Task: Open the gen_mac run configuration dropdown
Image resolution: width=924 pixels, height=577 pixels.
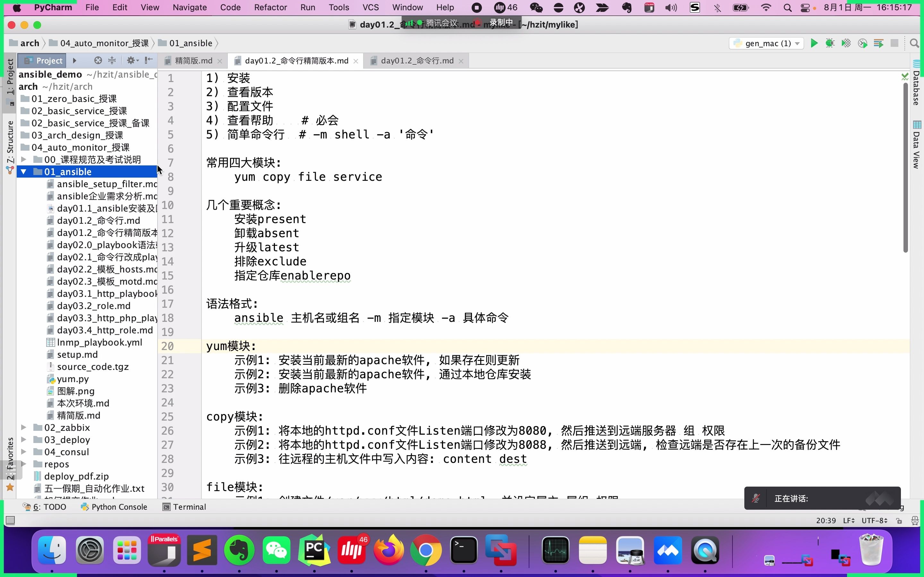Action: (x=798, y=43)
